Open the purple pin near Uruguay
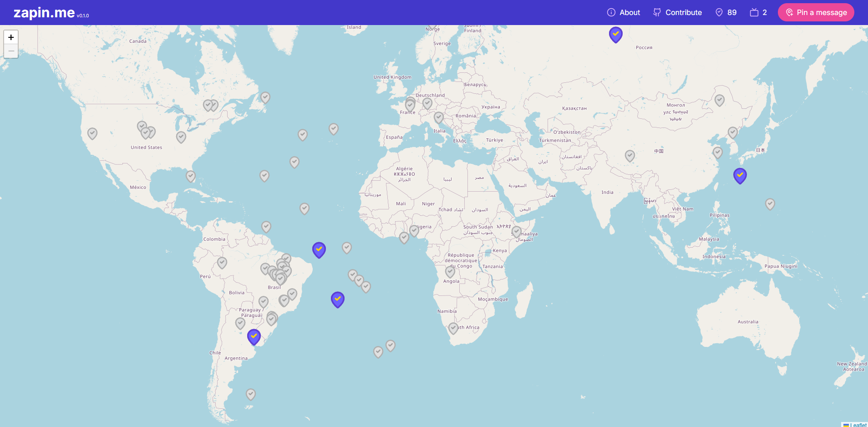This screenshot has height=427, width=868. tap(254, 336)
